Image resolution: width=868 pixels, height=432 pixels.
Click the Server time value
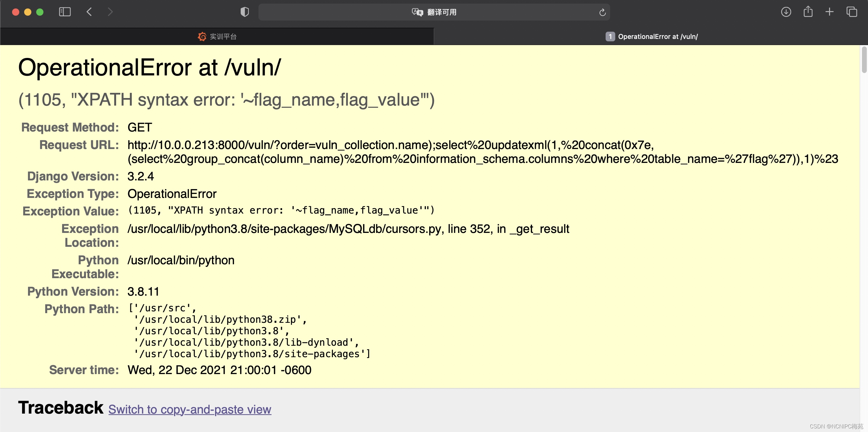219,370
